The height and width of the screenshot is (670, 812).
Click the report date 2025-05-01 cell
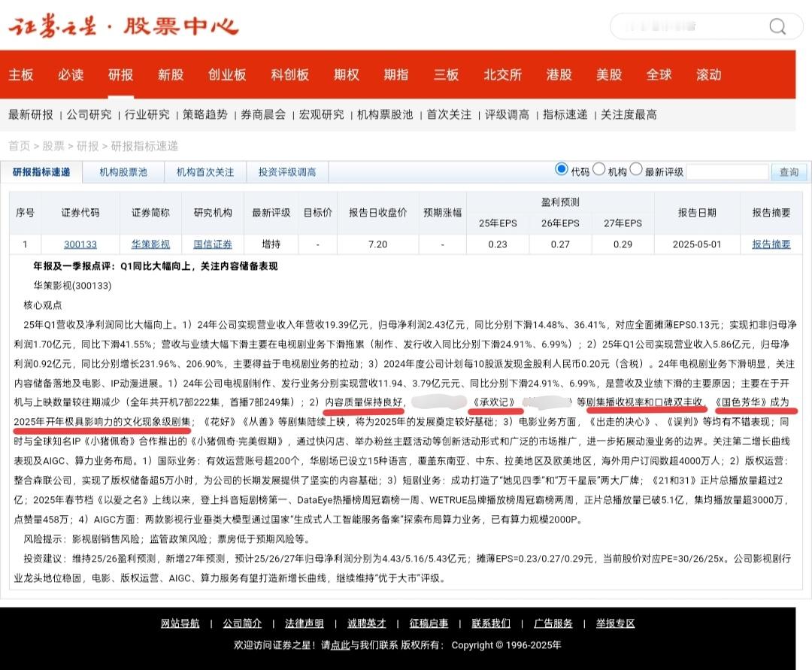697,244
